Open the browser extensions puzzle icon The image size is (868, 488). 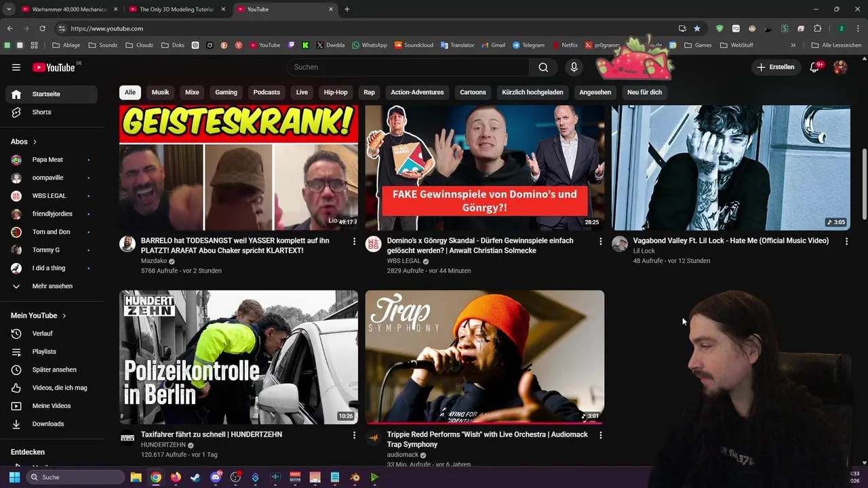pos(818,28)
